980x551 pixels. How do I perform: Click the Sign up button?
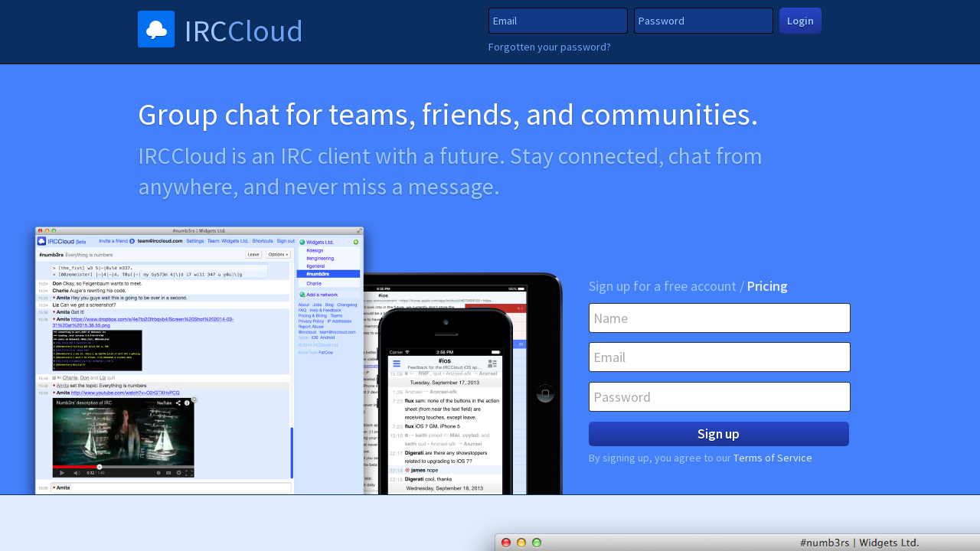pyautogui.click(x=719, y=434)
